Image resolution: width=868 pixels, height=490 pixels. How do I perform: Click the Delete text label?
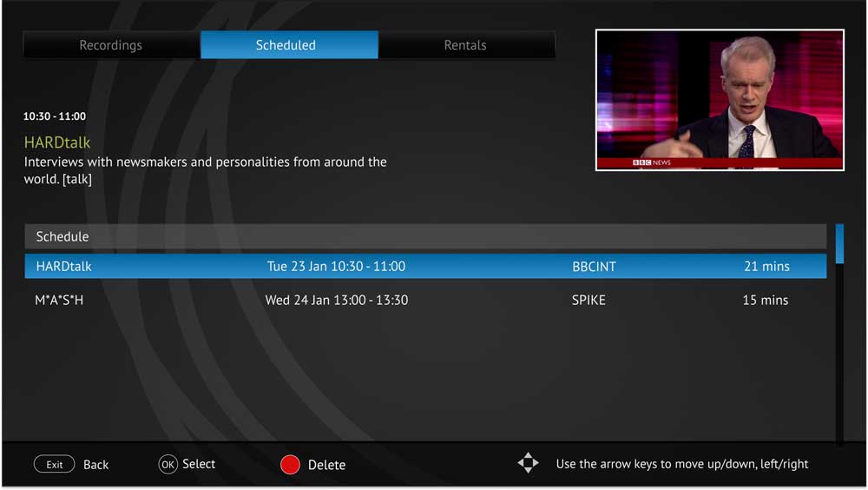click(x=326, y=465)
